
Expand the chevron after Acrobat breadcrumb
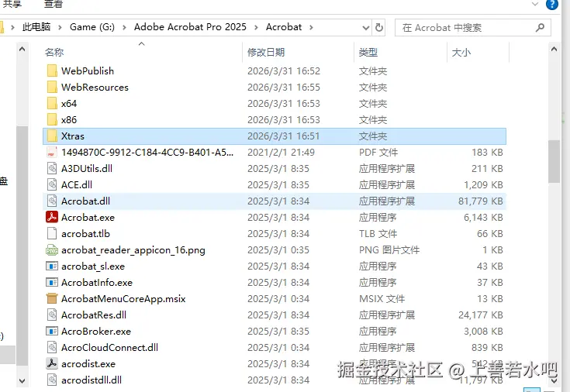click(311, 27)
